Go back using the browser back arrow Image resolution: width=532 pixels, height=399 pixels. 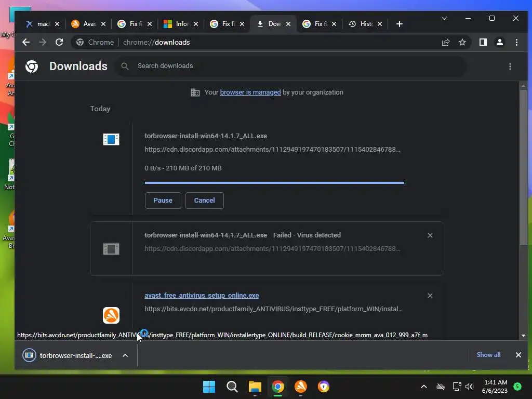[x=26, y=42]
